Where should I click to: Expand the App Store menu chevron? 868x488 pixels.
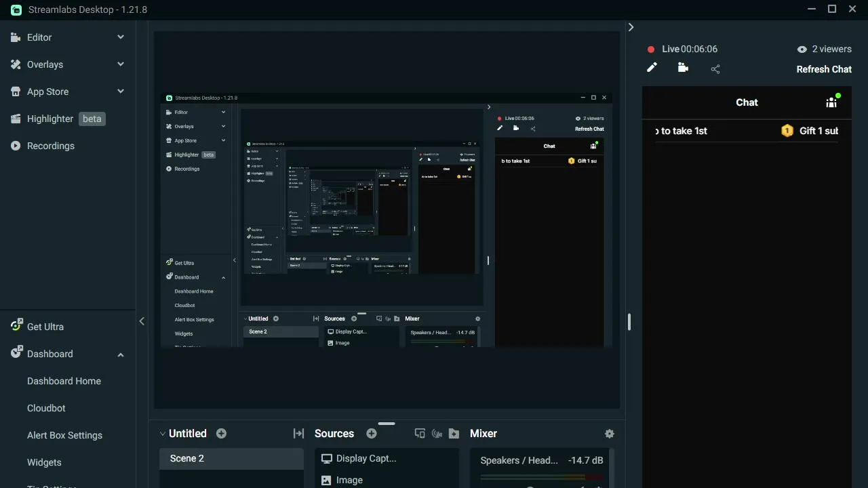(121, 91)
